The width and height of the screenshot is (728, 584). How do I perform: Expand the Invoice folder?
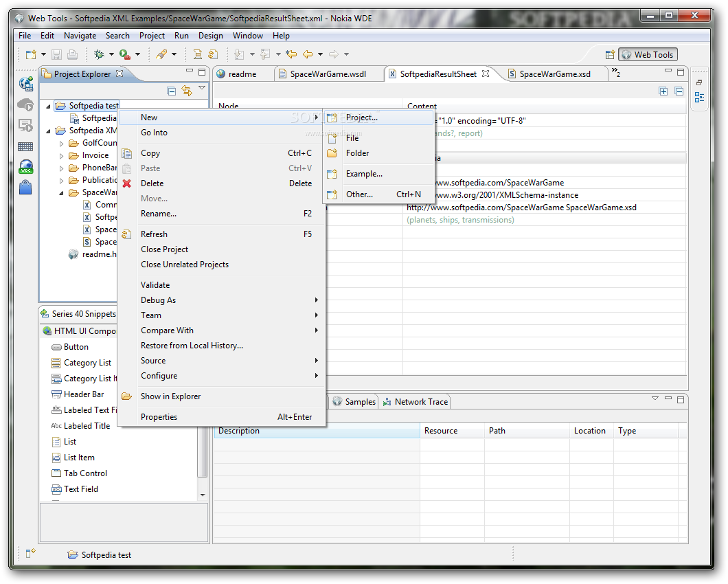[61, 156]
